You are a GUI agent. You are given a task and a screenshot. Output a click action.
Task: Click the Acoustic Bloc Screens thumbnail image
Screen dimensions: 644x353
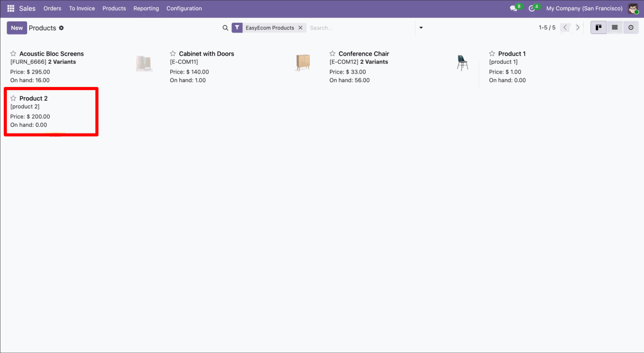point(144,63)
